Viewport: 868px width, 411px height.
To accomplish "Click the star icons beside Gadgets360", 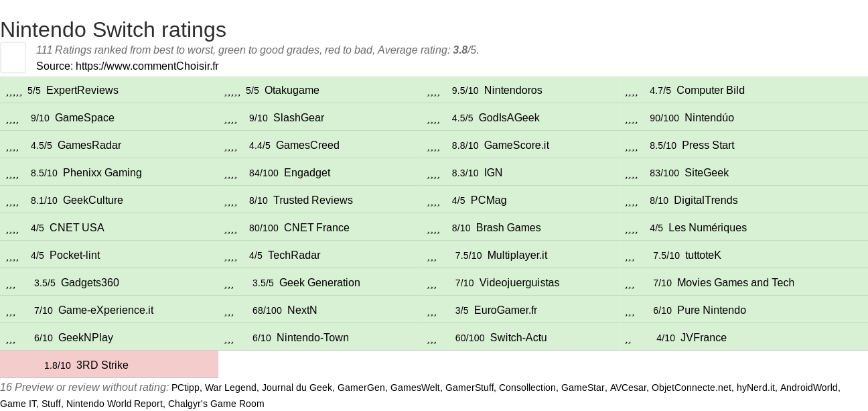I will click(11, 284).
